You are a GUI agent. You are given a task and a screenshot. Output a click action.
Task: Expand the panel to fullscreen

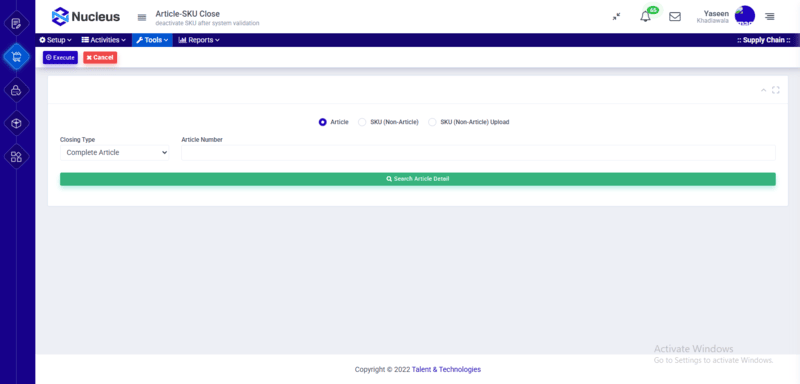coord(776,90)
